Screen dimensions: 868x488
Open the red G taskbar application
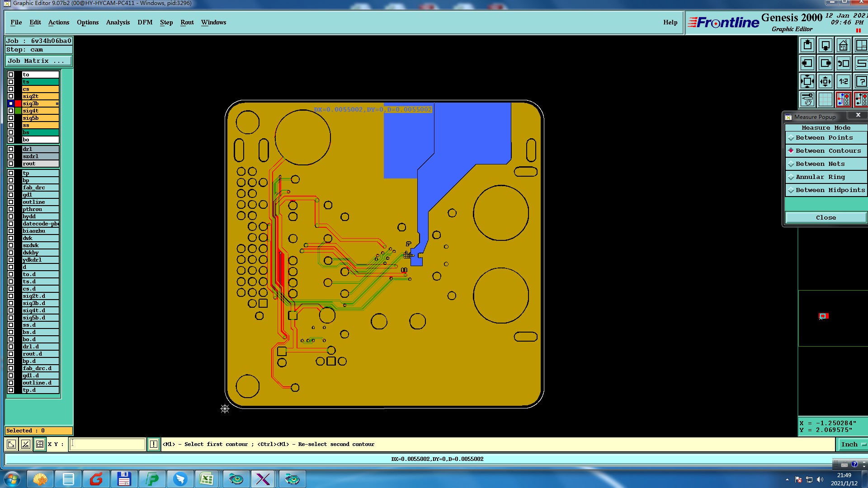coord(96,479)
